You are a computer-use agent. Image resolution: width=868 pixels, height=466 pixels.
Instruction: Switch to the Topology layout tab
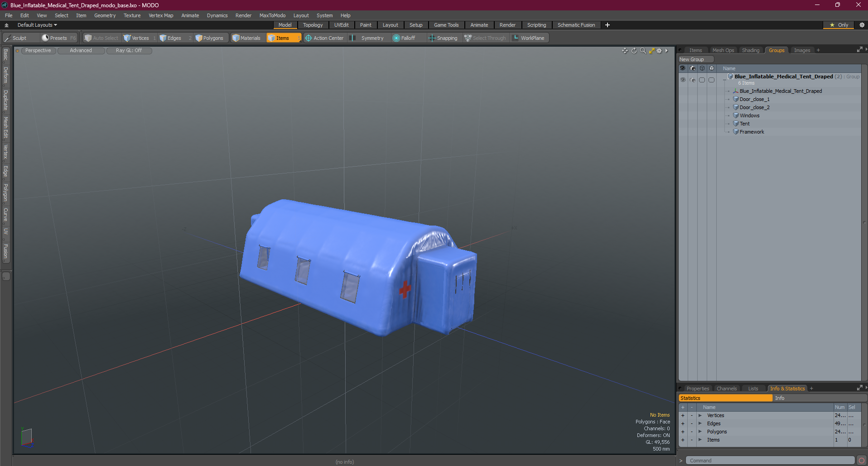tap(313, 25)
